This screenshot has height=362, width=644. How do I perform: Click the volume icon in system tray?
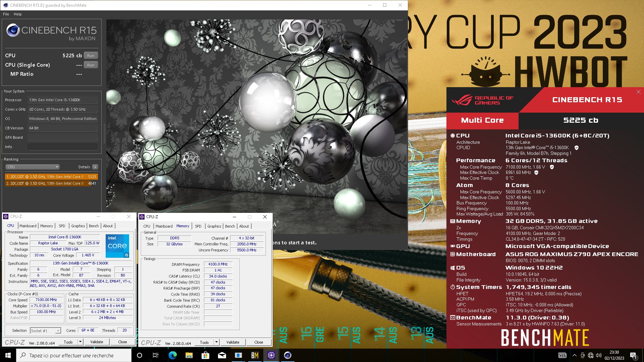pyautogui.click(x=599, y=355)
